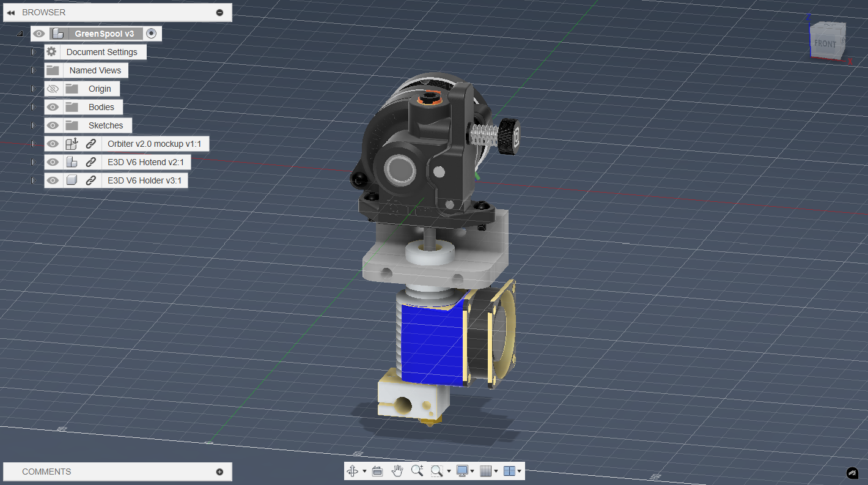Toggle visibility of GreenSpool v3 root

tap(39, 34)
